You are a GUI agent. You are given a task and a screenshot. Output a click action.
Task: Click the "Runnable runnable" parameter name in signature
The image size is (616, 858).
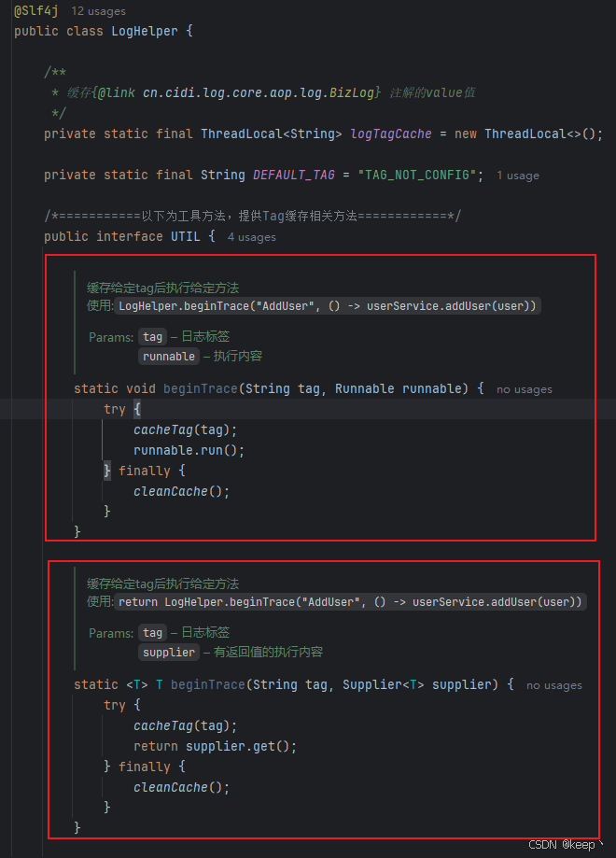coord(431,388)
